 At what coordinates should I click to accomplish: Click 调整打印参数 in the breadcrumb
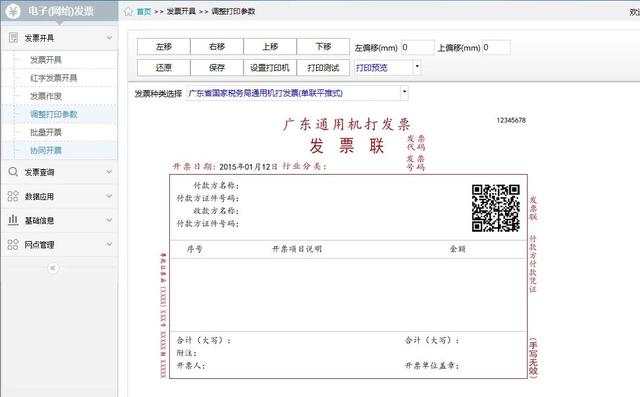[233, 11]
